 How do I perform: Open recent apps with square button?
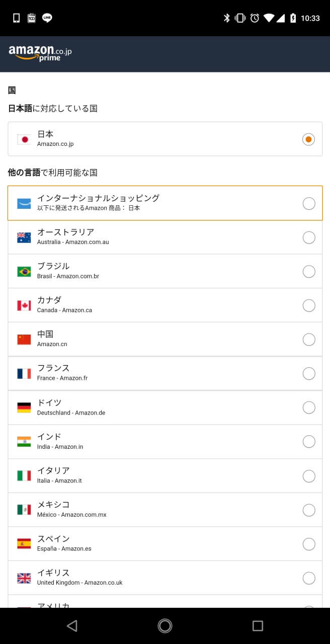point(258,625)
